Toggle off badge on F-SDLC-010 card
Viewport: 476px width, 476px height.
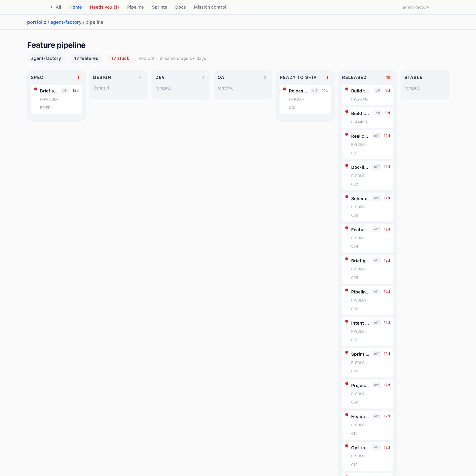tap(315, 90)
